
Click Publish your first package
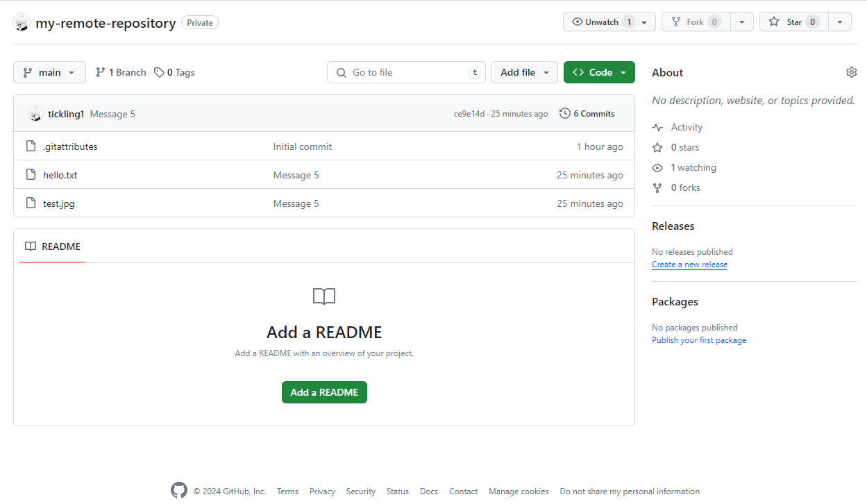(x=699, y=340)
